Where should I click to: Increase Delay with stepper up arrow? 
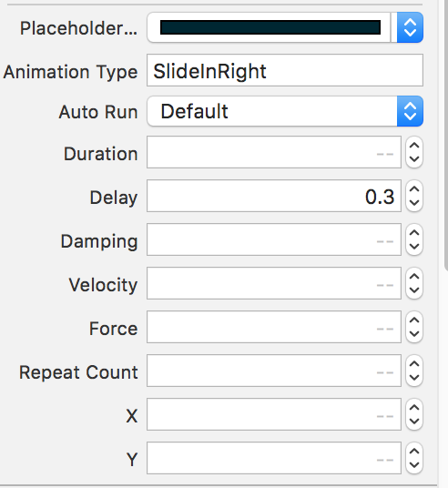[414, 188]
